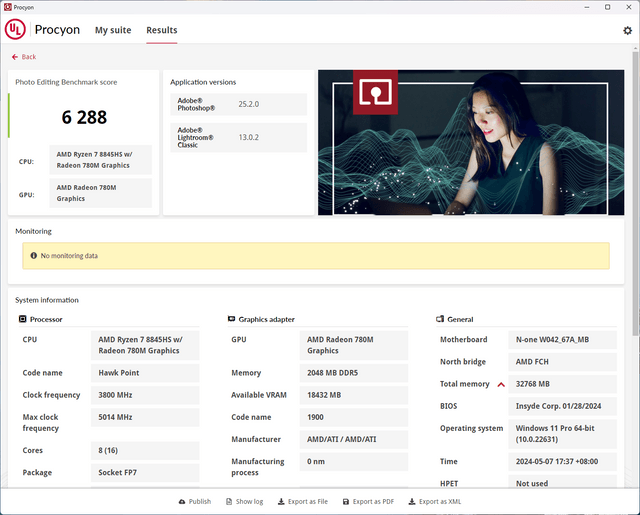Select Lightroom Classic version 13.0.2
Viewport: 640px width, 515px height.
click(x=239, y=138)
